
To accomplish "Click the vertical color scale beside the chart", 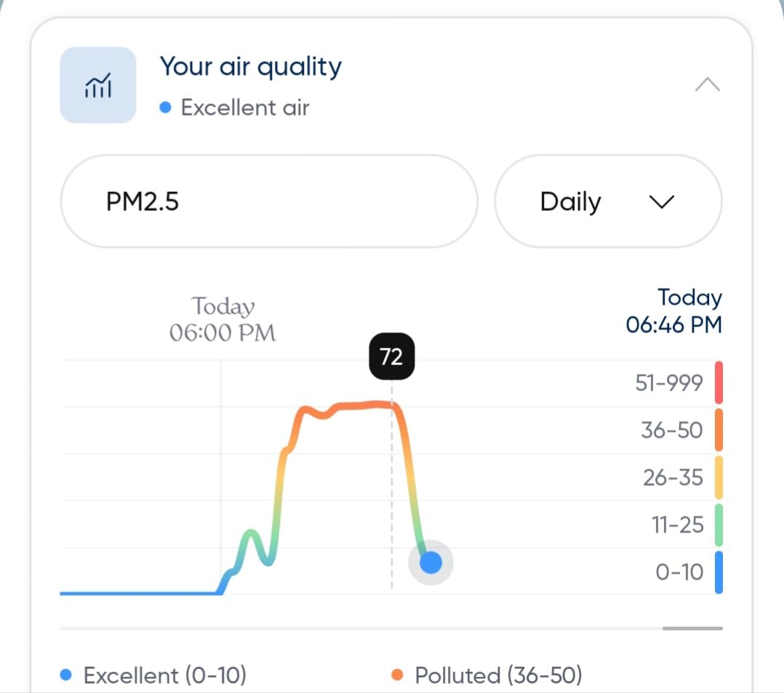I will [718, 477].
